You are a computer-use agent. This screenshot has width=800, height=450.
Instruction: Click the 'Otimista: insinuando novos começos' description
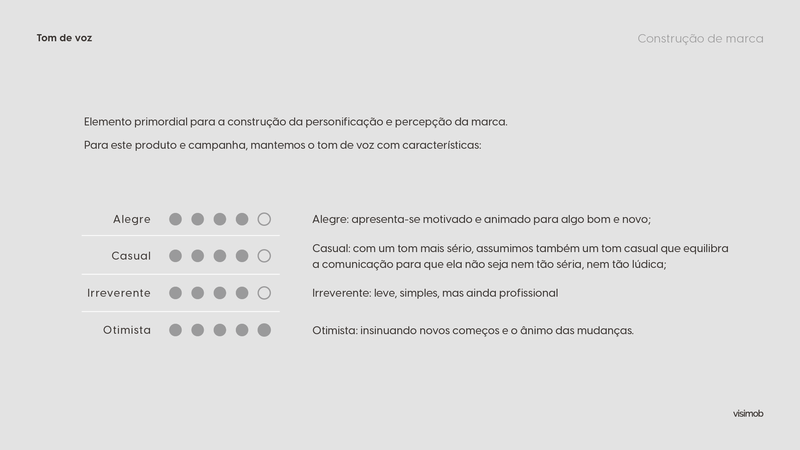coord(472,330)
